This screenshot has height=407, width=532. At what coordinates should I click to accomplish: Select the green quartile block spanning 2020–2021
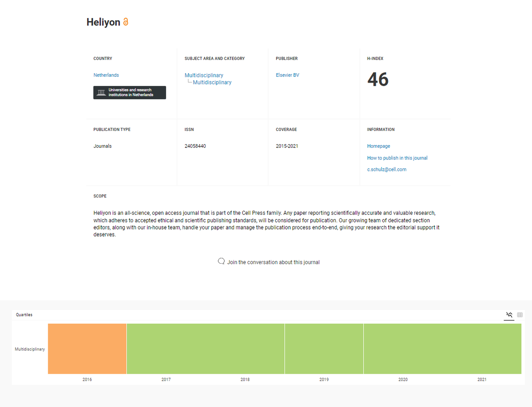pos(442,348)
